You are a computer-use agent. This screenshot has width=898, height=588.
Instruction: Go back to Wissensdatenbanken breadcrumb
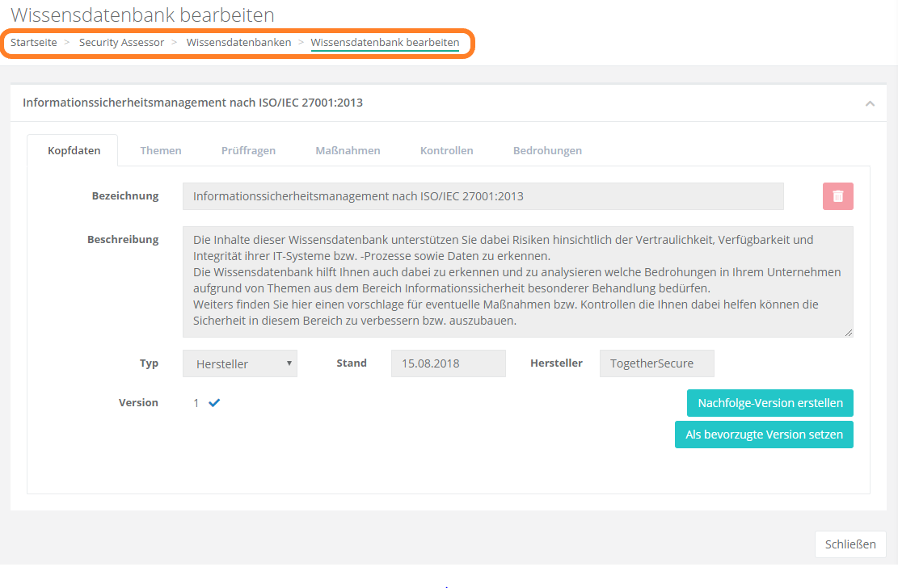point(238,43)
